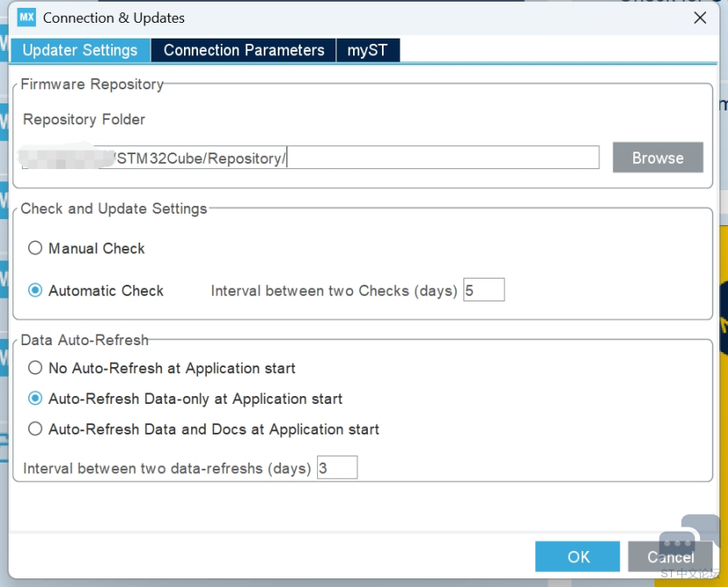Image resolution: width=728 pixels, height=587 pixels.
Task: Click the interval between two Checks field
Action: (484, 290)
